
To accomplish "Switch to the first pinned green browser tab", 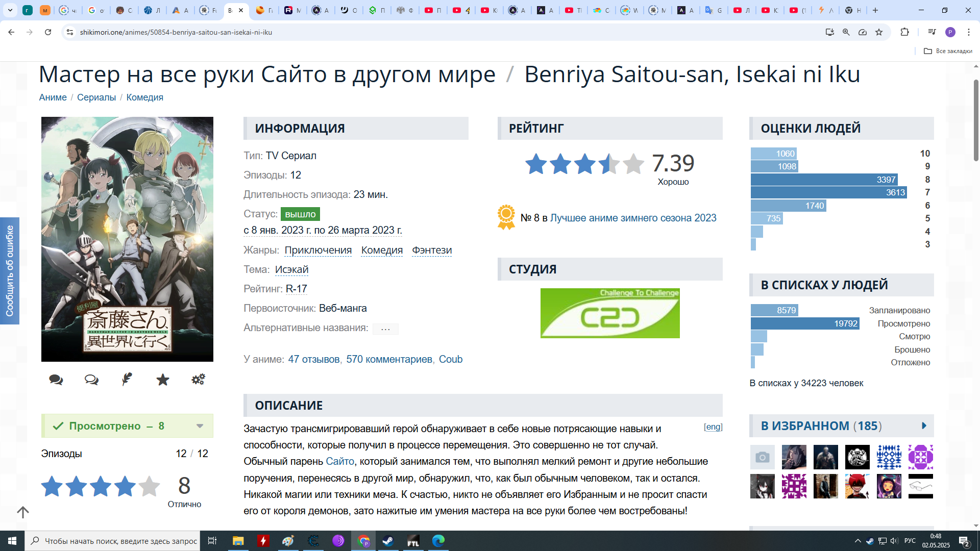I will (x=28, y=10).
